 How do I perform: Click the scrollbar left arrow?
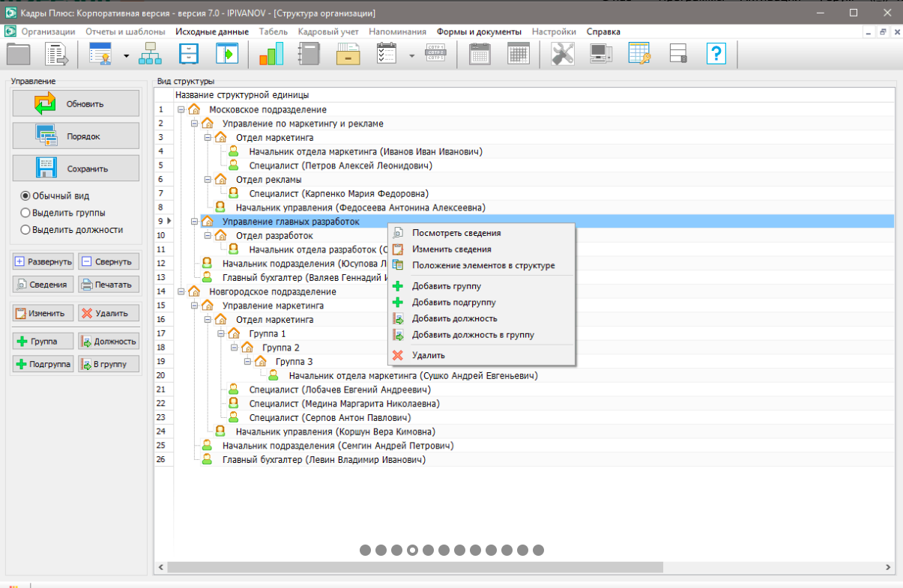160,568
